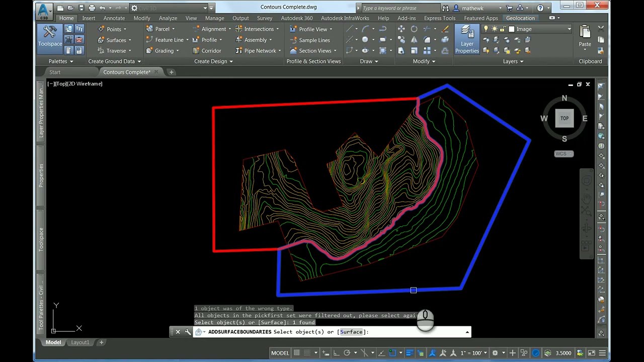Open the Survey ribbon tab
644x362 pixels.
pos(265,18)
